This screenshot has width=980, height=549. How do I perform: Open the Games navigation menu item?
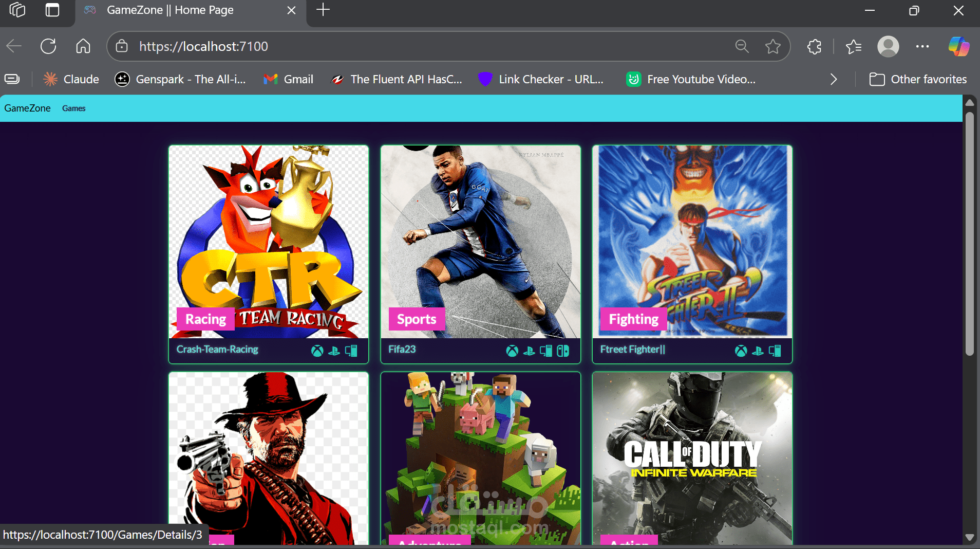click(73, 108)
